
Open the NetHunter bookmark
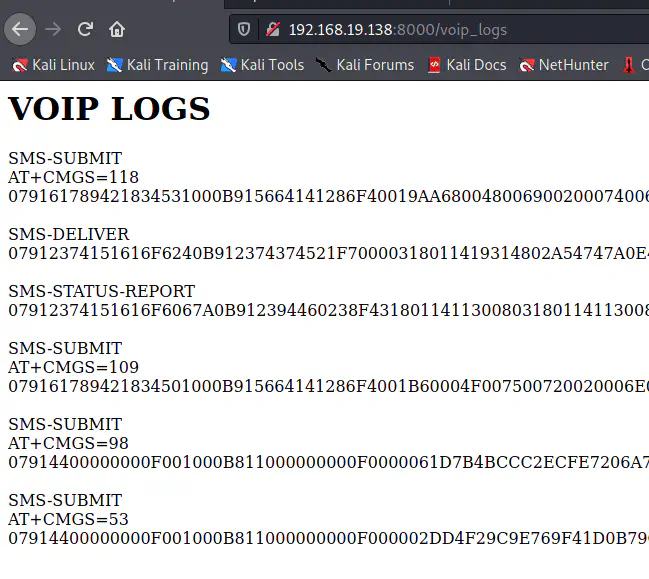[564, 65]
